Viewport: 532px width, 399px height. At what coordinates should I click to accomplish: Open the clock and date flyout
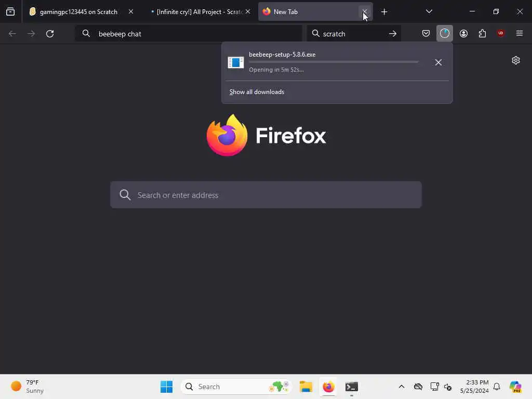coord(474,387)
